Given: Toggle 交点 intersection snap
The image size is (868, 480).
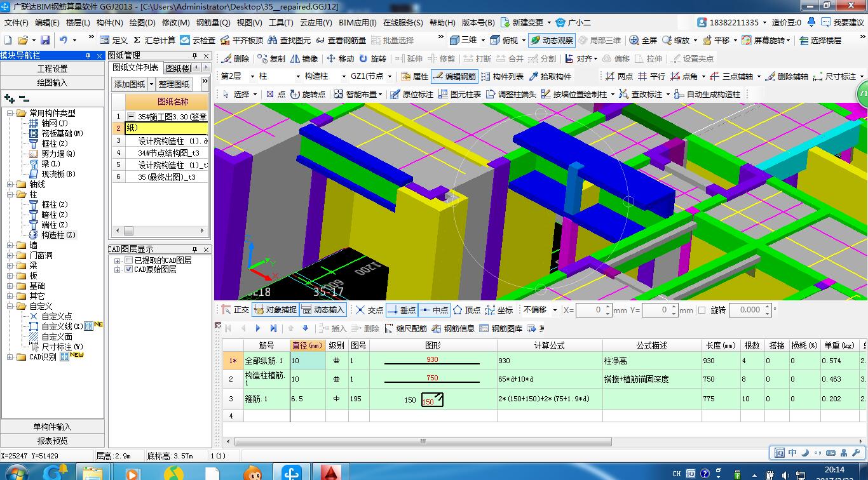Looking at the screenshot, I should click(369, 310).
